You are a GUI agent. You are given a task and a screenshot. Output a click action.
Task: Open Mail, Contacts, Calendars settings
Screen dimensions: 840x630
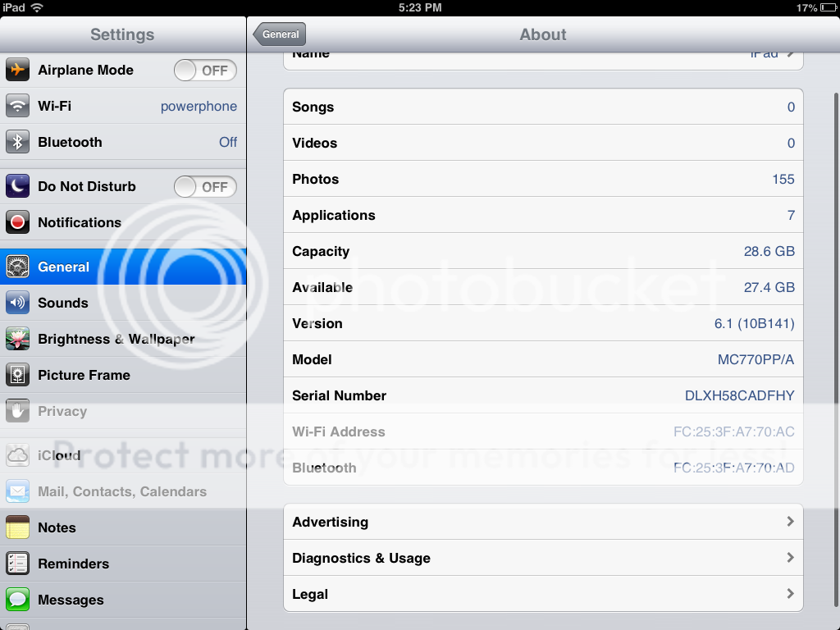(123, 491)
